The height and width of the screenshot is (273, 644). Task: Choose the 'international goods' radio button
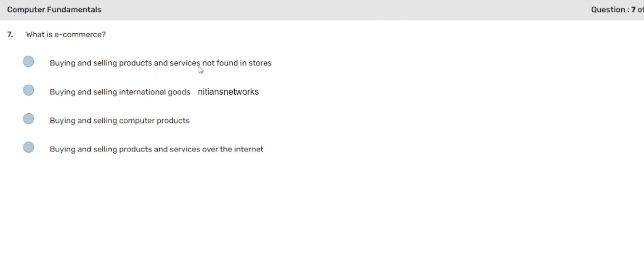[x=29, y=90]
